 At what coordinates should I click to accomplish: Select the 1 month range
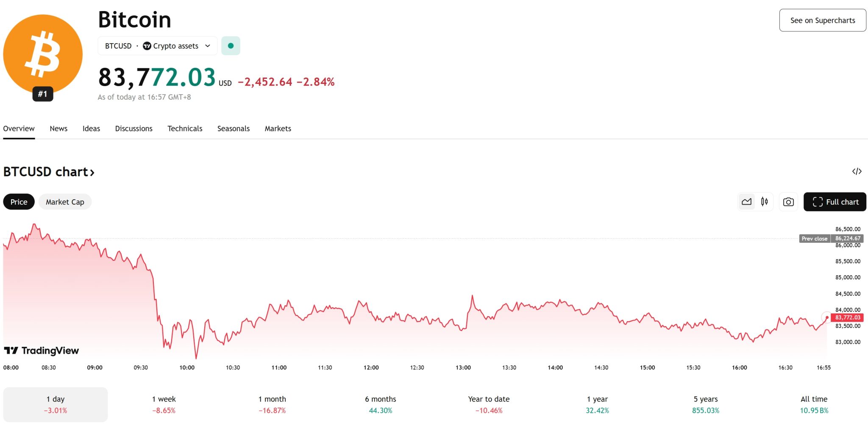click(x=272, y=404)
